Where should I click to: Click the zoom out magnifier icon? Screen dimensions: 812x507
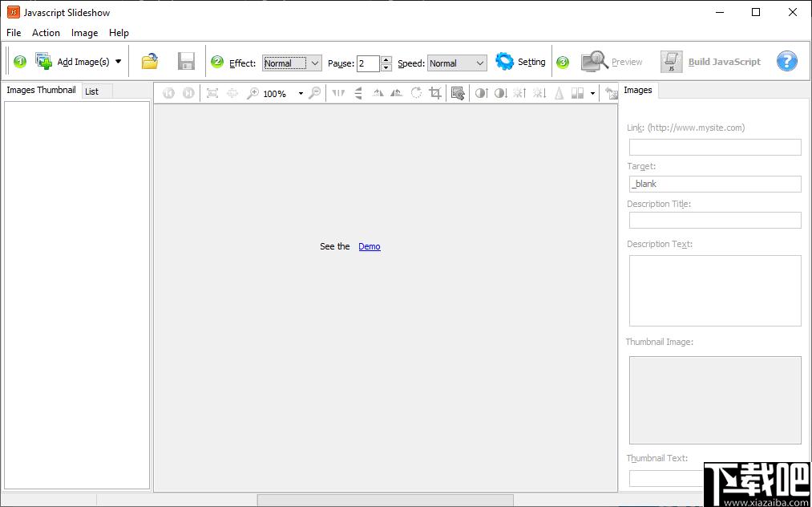point(314,93)
